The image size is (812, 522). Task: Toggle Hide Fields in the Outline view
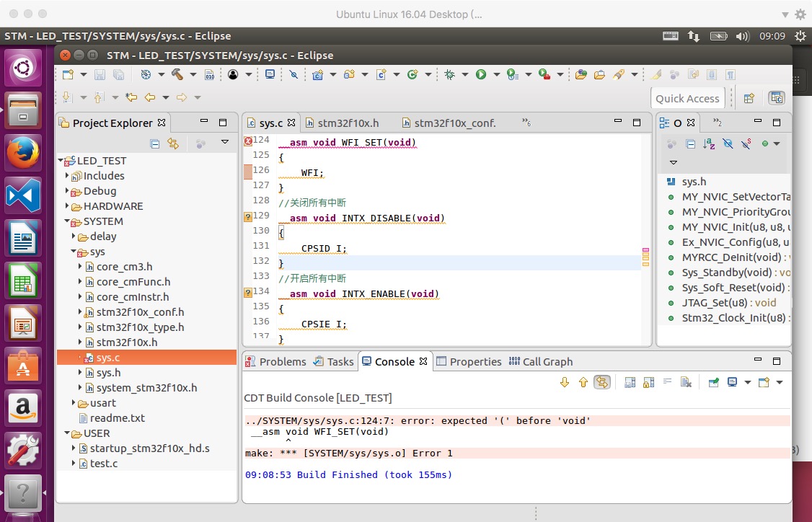coord(728,144)
